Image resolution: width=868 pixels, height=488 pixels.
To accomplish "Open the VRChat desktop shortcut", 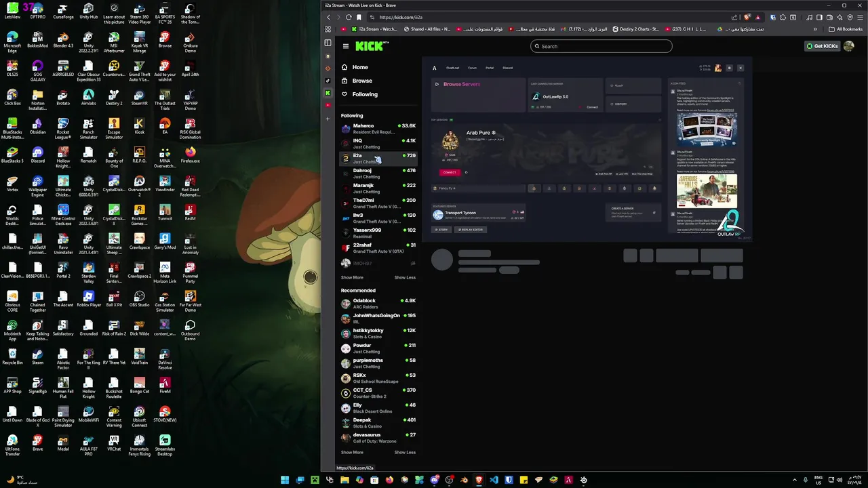I will click(x=114, y=442).
